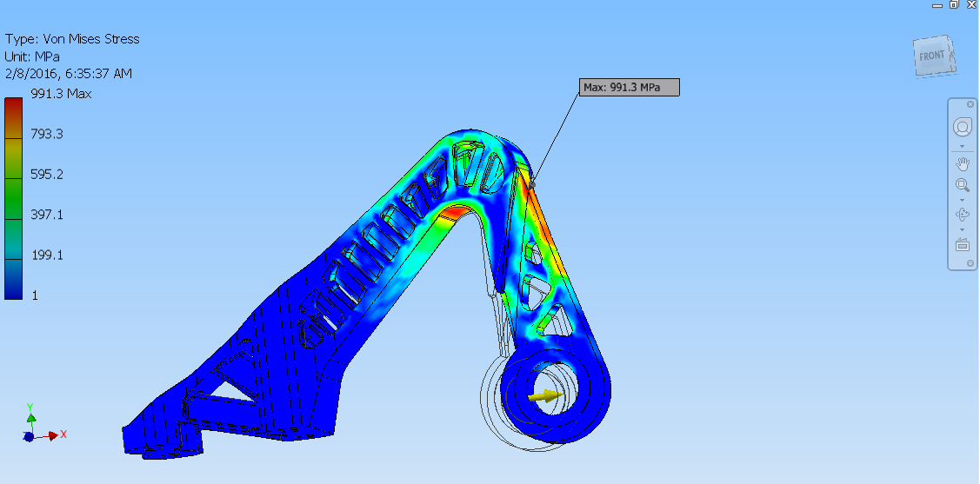
Task: Click the Max: 991.3 MPa probe label
Action: [630, 88]
